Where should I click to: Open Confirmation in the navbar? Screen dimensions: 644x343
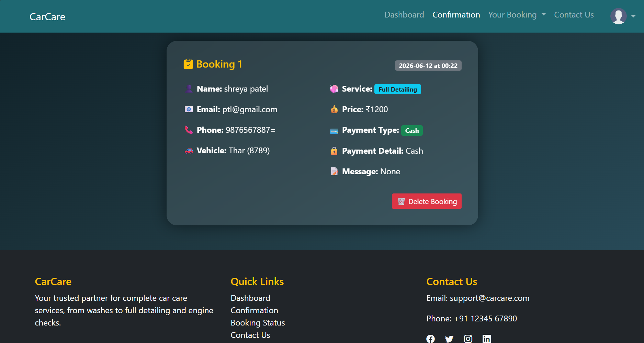click(456, 15)
